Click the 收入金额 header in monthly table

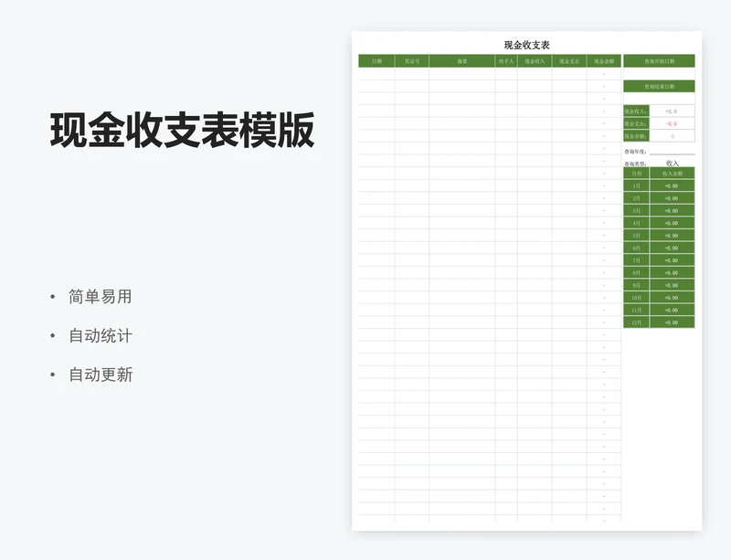click(x=672, y=174)
